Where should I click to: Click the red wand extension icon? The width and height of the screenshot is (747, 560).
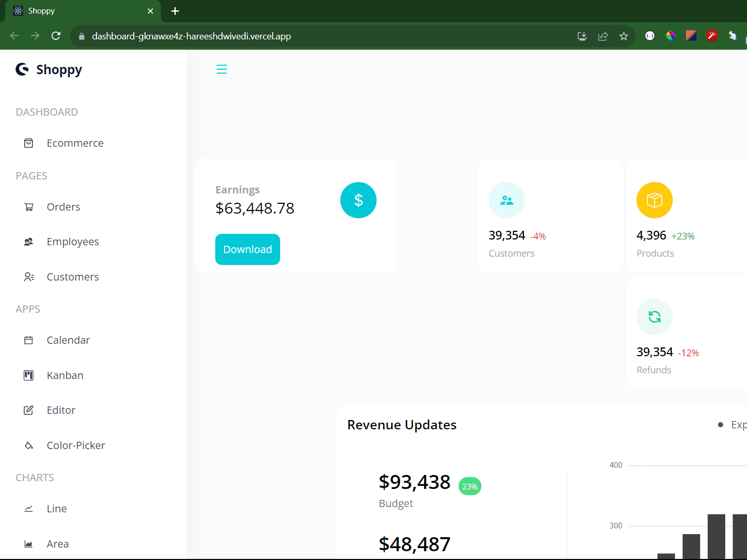coord(712,36)
